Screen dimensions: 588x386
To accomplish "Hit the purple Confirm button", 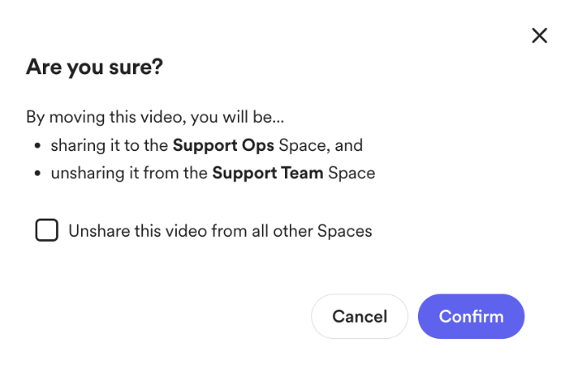I will [x=471, y=317].
